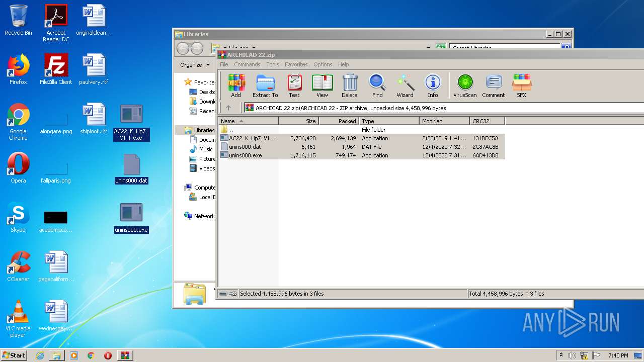This screenshot has width=644, height=362.
Task: Open the File menu in WinRAR
Action: pyautogui.click(x=224, y=64)
